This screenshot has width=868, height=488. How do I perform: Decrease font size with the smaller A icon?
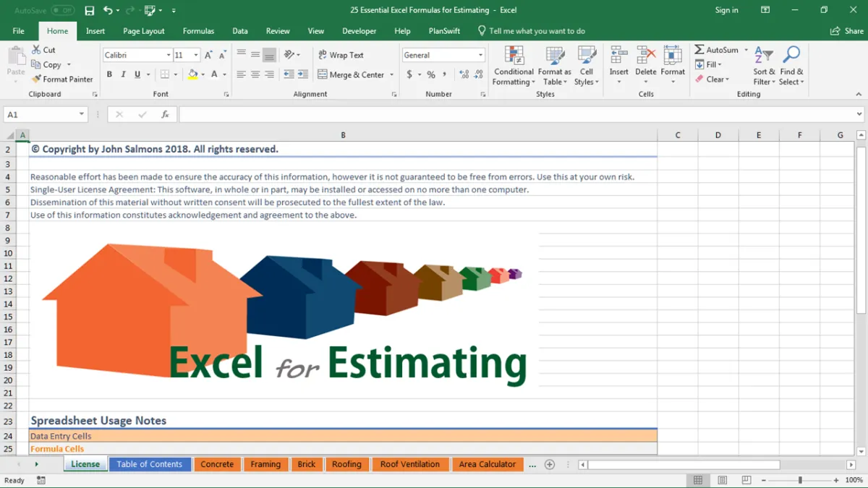pos(222,55)
